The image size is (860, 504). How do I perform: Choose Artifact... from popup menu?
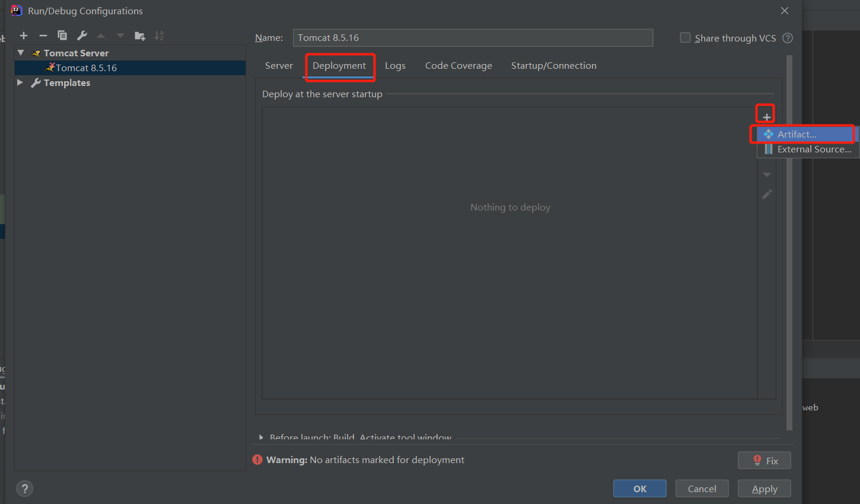coord(808,135)
